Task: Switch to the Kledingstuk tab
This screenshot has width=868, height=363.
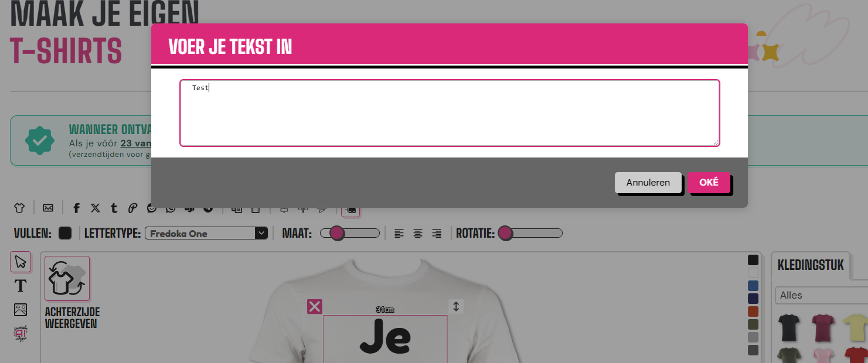Action: (x=811, y=265)
